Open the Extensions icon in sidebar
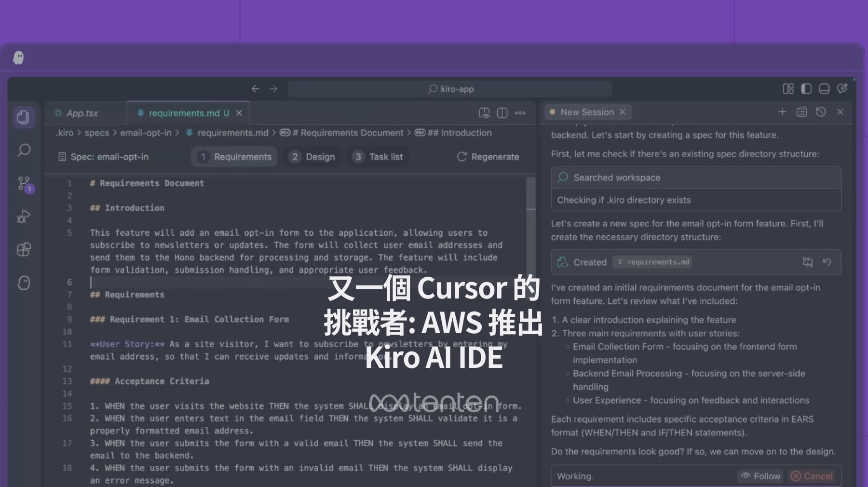Screen dimensions: 868x487 coord(24,249)
